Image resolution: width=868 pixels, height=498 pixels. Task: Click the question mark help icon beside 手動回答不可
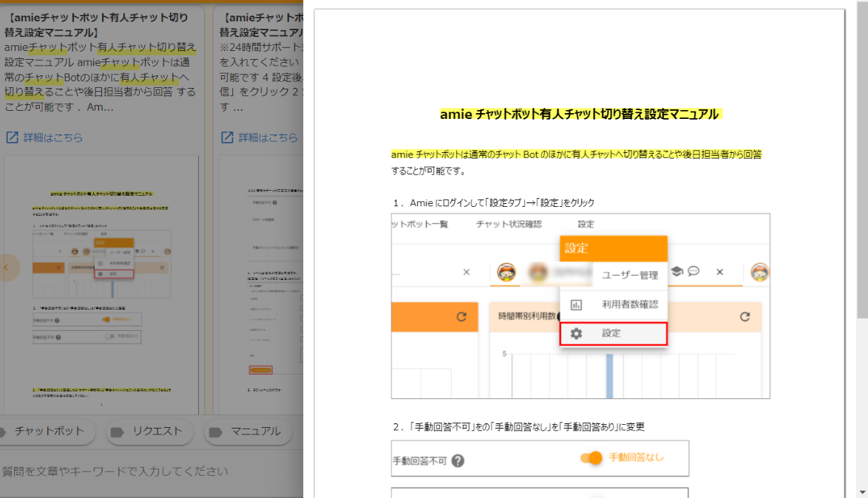[x=458, y=461]
